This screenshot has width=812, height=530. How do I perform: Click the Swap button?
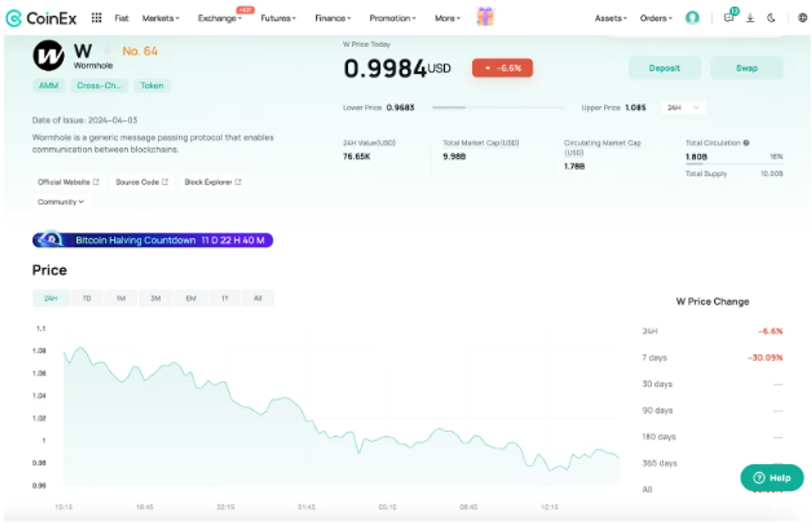[747, 68]
